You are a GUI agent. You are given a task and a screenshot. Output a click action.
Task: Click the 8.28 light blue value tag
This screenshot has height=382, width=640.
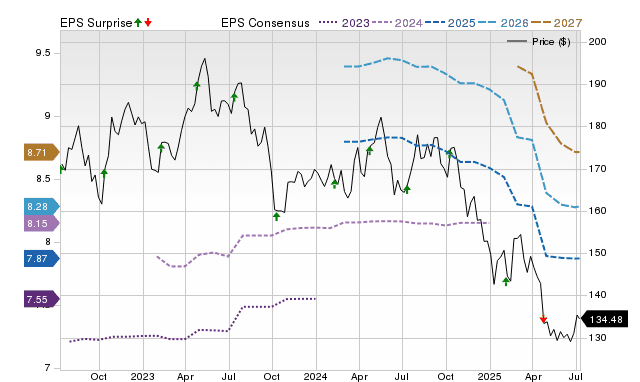click(42, 207)
